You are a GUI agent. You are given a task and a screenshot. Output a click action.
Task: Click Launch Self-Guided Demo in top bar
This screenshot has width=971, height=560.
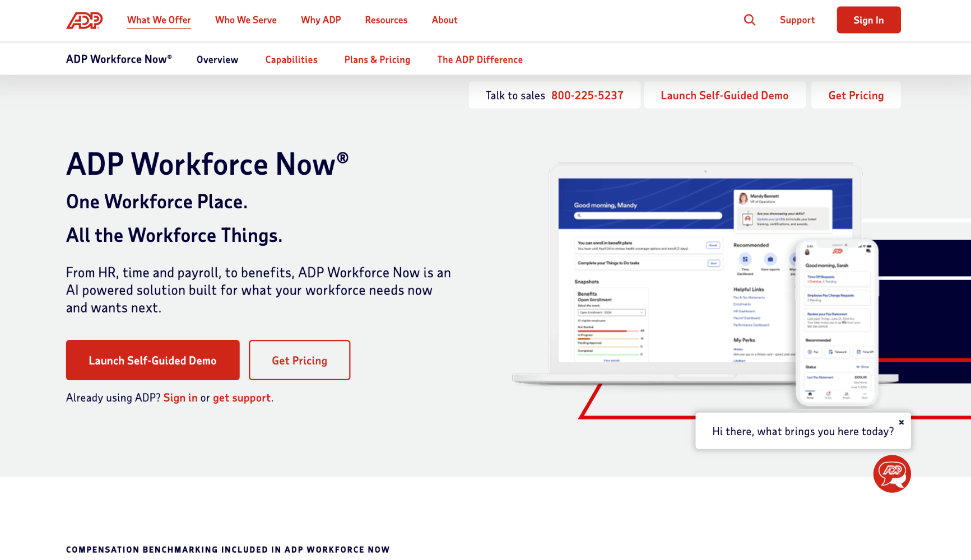tap(724, 95)
